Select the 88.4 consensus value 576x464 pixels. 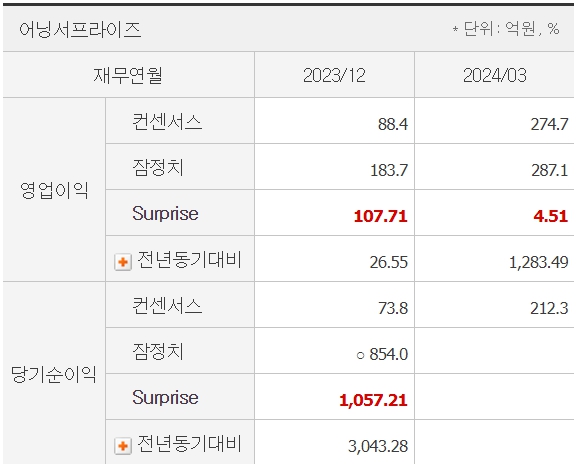pos(393,124)
